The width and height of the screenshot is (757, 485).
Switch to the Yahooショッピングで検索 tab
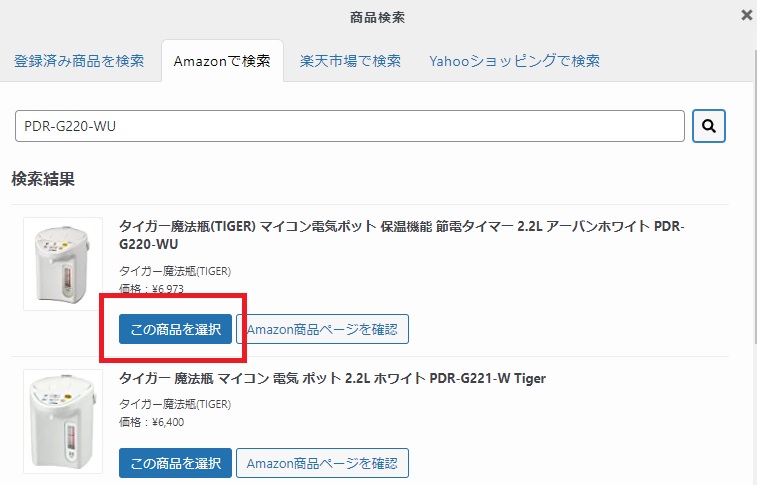coord(514,61)
